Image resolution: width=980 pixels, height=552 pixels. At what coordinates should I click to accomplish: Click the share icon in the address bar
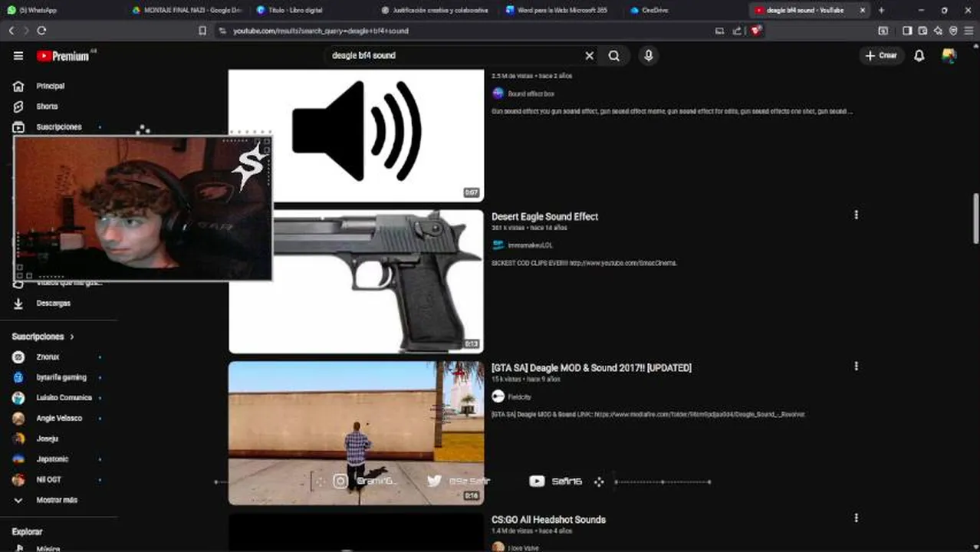[x=737, y=31]
